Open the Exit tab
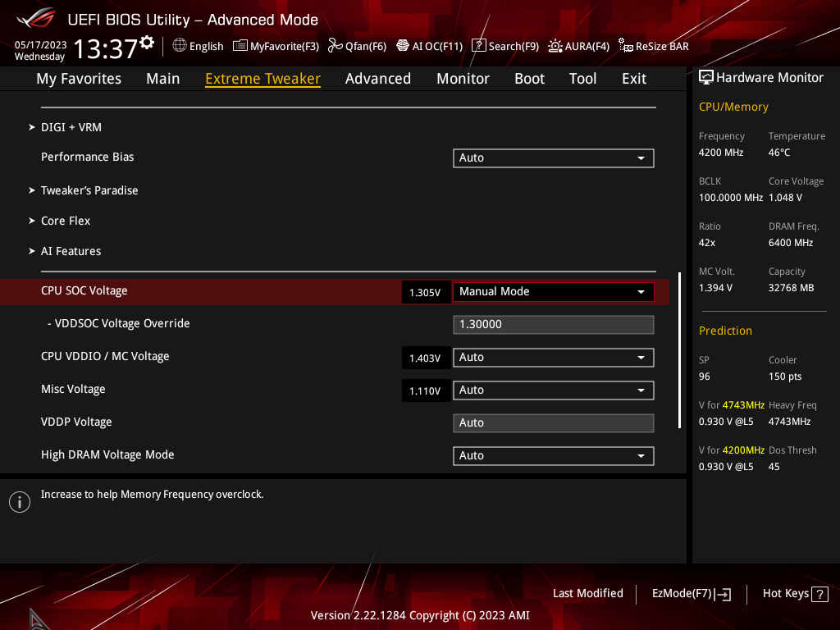Image resolution: width=840 pixels, height=630 pixels. [634, 79]
